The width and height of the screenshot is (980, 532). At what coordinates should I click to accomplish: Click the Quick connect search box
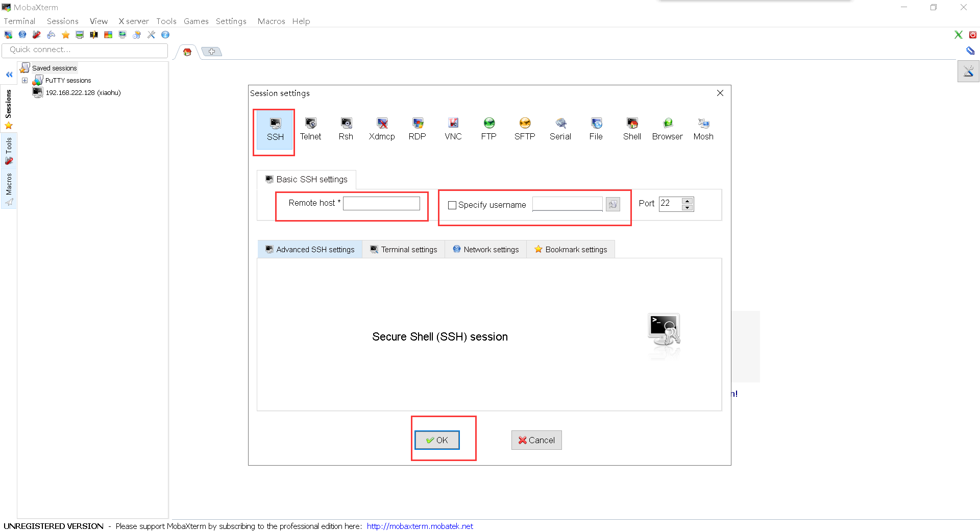[x=85, y=50]
